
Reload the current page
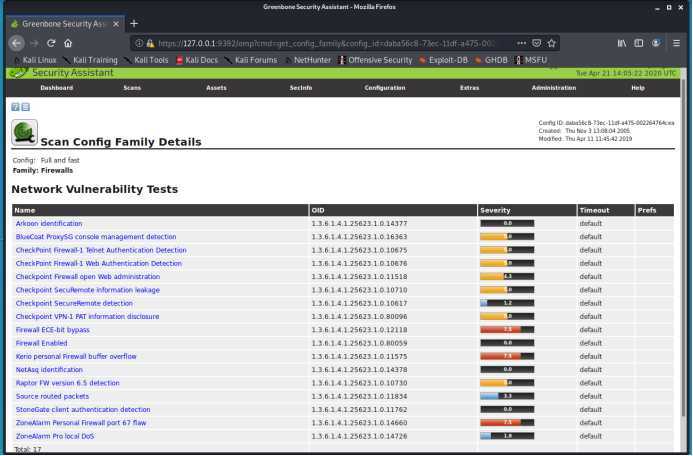[51, 43]
